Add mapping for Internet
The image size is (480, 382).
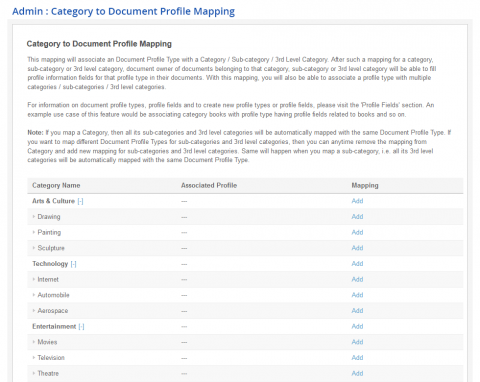[357, 279]
